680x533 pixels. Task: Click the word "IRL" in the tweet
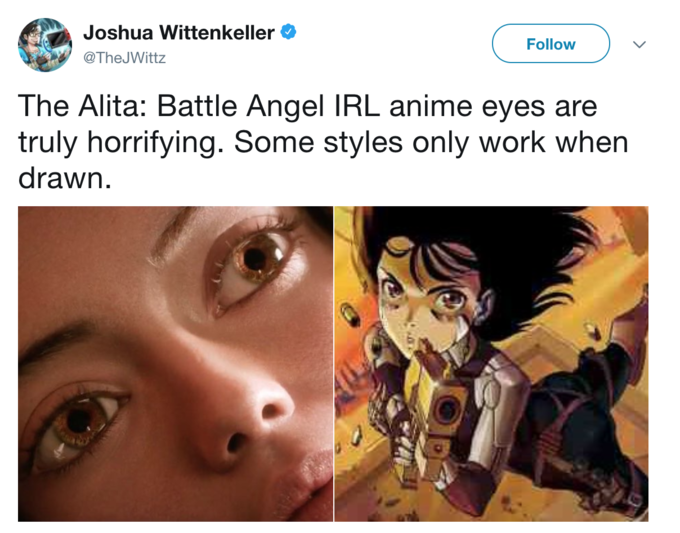point(357,106)
